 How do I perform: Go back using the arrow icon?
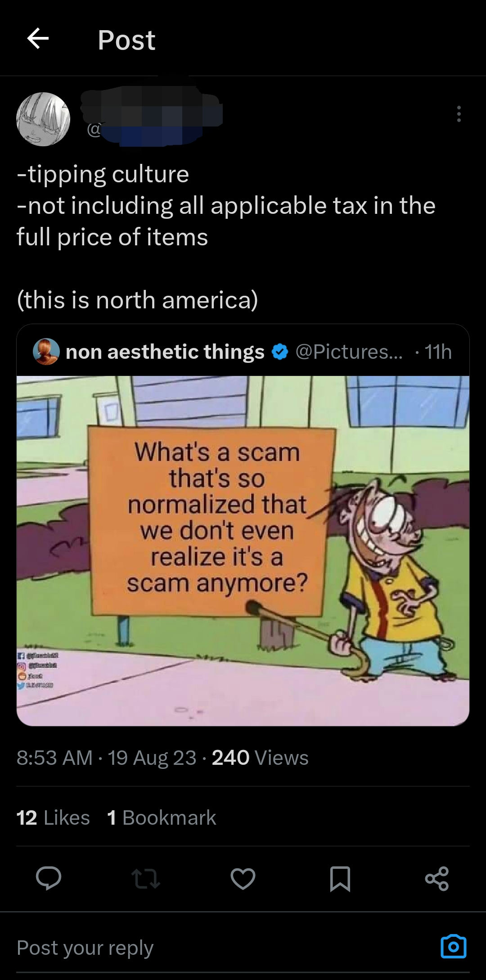click(x=38, y=39)
